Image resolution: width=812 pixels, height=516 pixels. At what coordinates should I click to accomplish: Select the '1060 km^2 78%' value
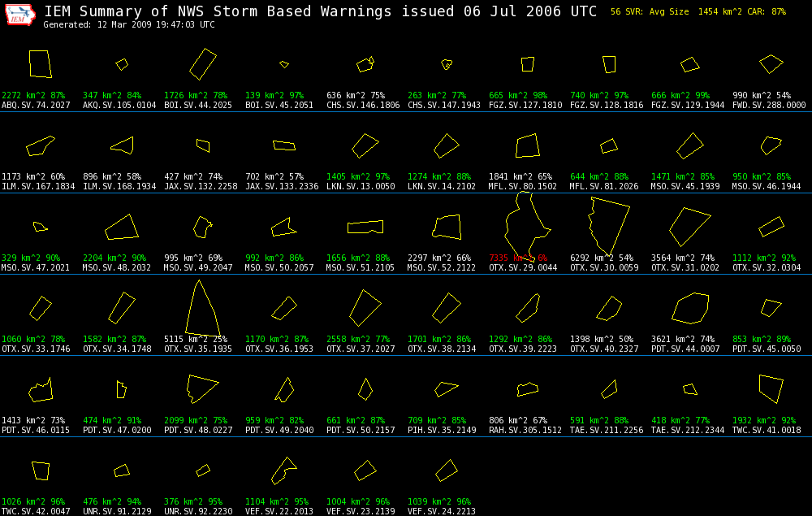coord(33,340)
